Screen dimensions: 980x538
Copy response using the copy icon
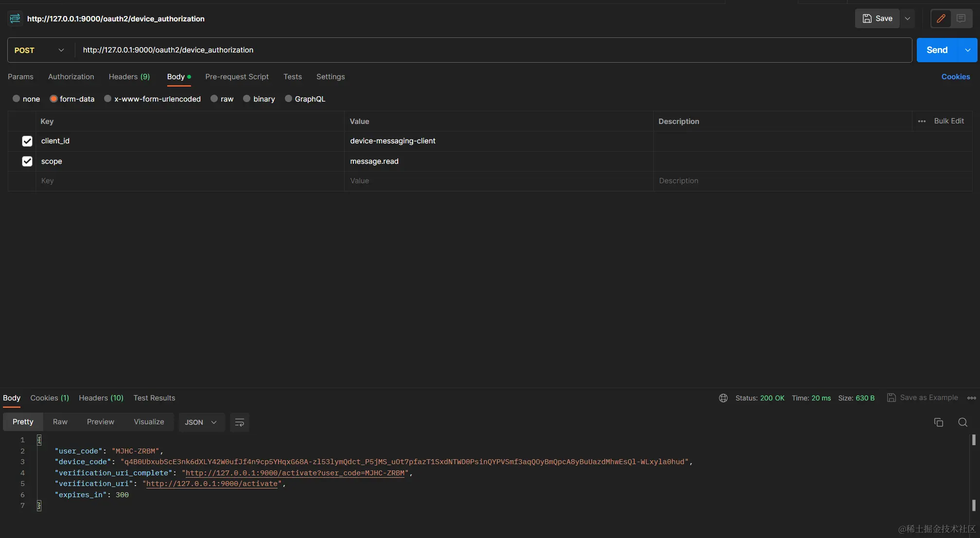[939, 422]
